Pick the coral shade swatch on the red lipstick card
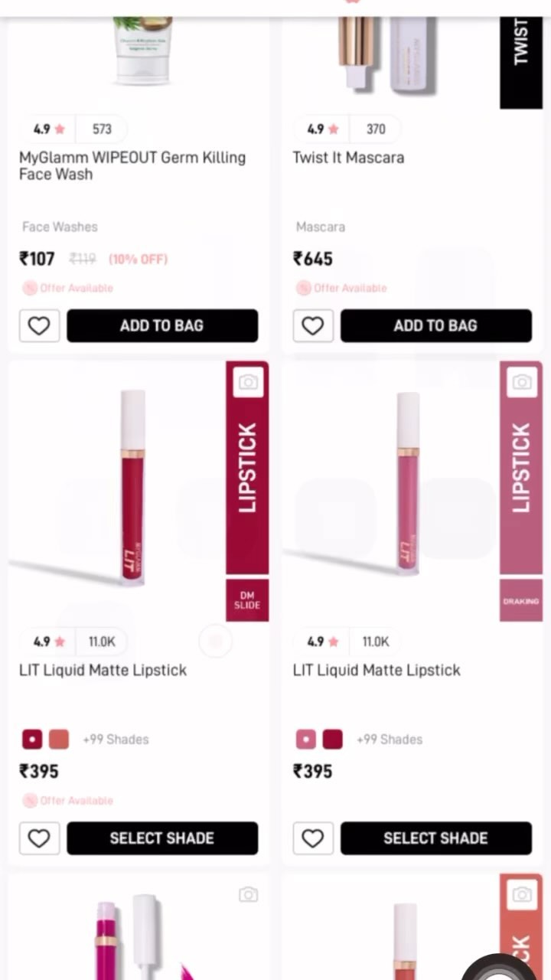The width and height of the screenshot is (551, 980). 59,740
